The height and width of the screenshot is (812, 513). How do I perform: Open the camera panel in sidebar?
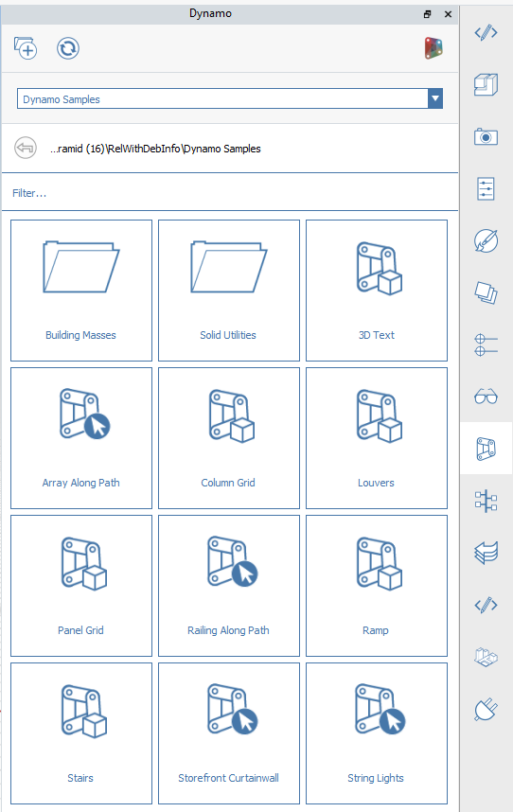tap(486, 136)
